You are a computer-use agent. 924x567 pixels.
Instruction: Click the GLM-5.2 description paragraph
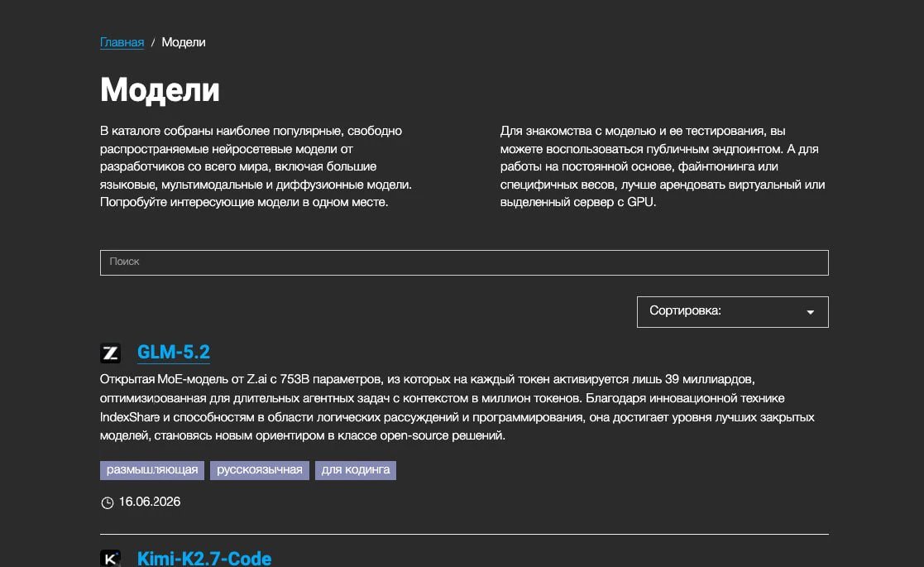click(457, 407)
